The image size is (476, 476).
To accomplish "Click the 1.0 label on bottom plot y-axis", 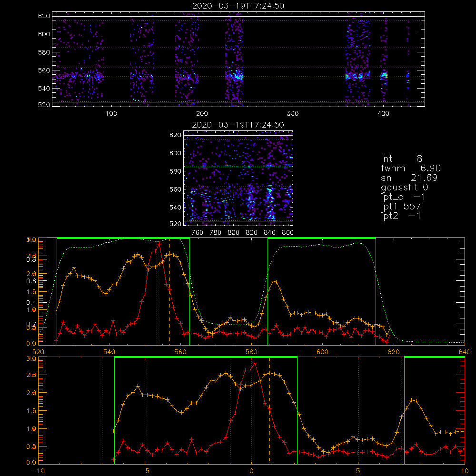I will coord(31,429).
